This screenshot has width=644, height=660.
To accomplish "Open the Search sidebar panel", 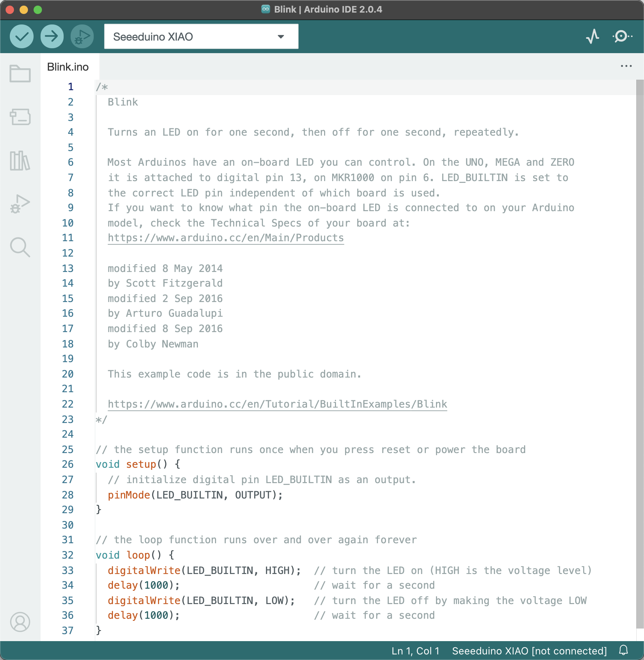I will [20, 247].
